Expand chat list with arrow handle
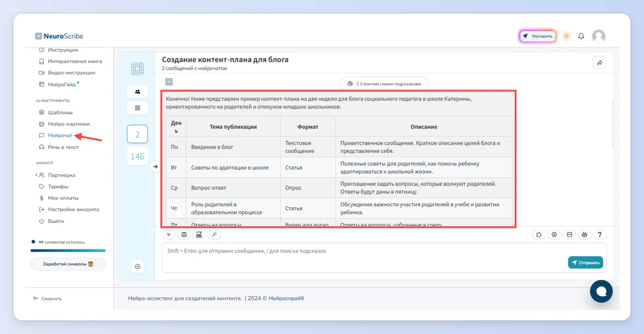This screenshot has width=644, height=334. [x=155, y=167]
